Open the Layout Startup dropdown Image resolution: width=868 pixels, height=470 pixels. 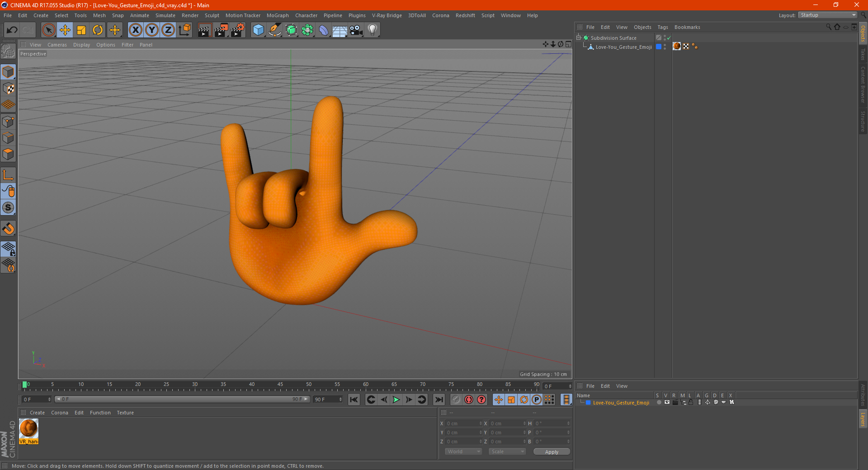pyautogui.click(x=828, y=15)
